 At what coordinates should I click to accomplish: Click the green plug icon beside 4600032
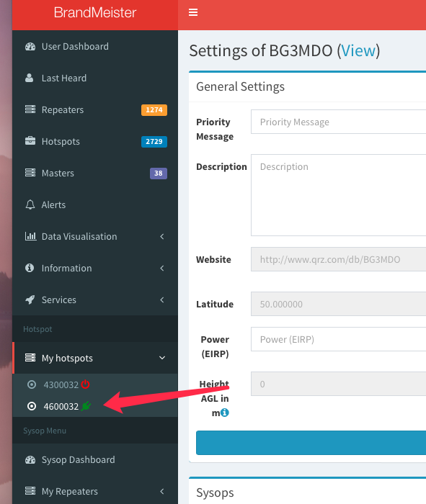[x=86, y=406]
